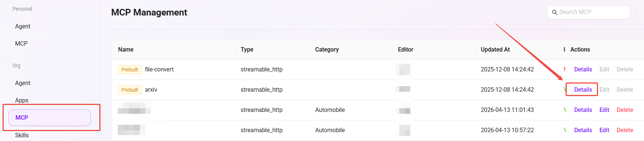Click the MCP Management page title

(149, 13)
